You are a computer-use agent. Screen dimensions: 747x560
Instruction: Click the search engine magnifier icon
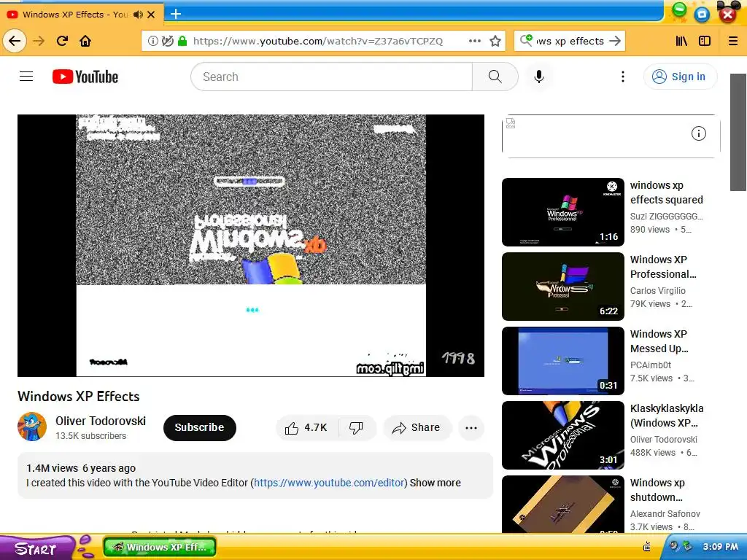526,40
